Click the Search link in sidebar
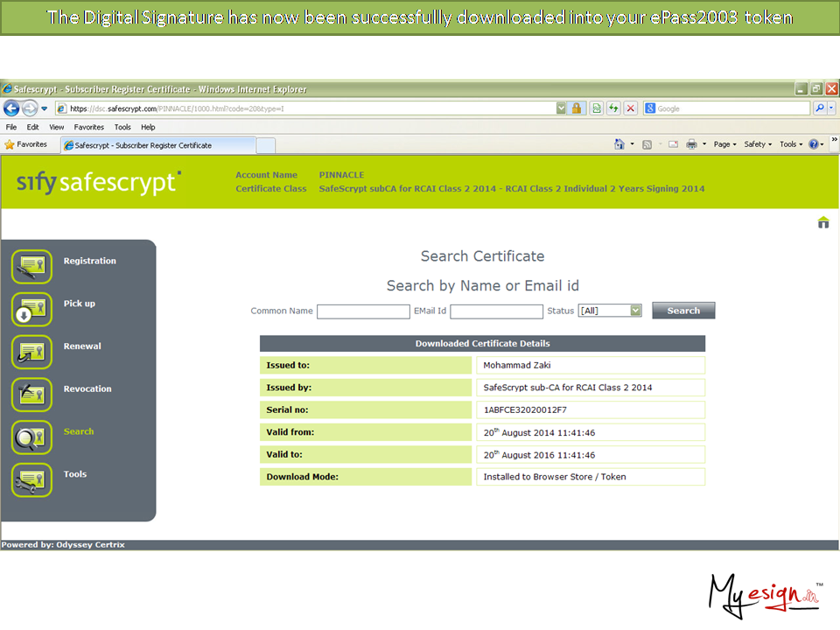 tap(79, 431)
